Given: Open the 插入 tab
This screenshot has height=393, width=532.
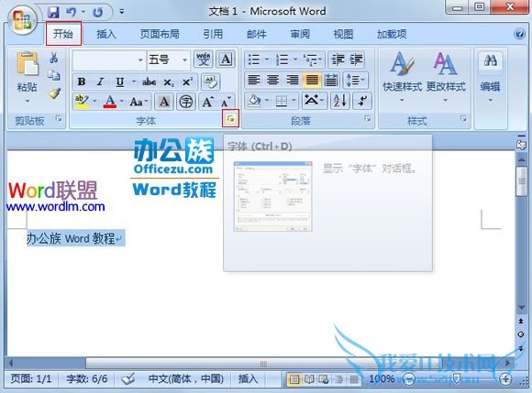Looking at the screenshot, I should click(x=106, y=34).
